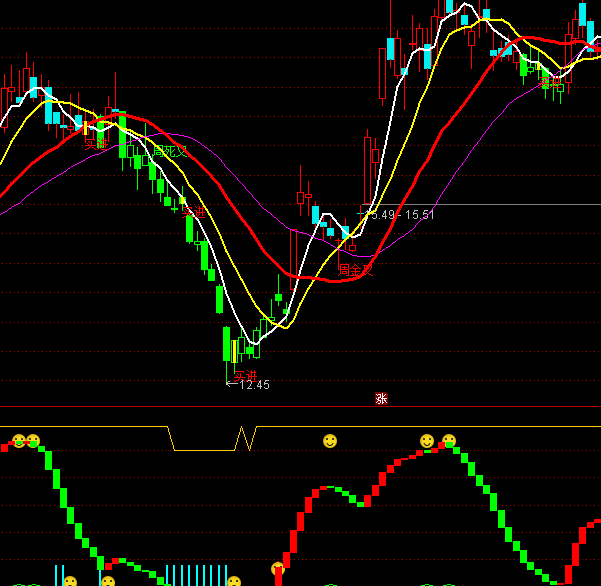Click the orange step line's flat dip section
Image resolution: width=601 pixels, height=586 pixels.
point(204,450)
